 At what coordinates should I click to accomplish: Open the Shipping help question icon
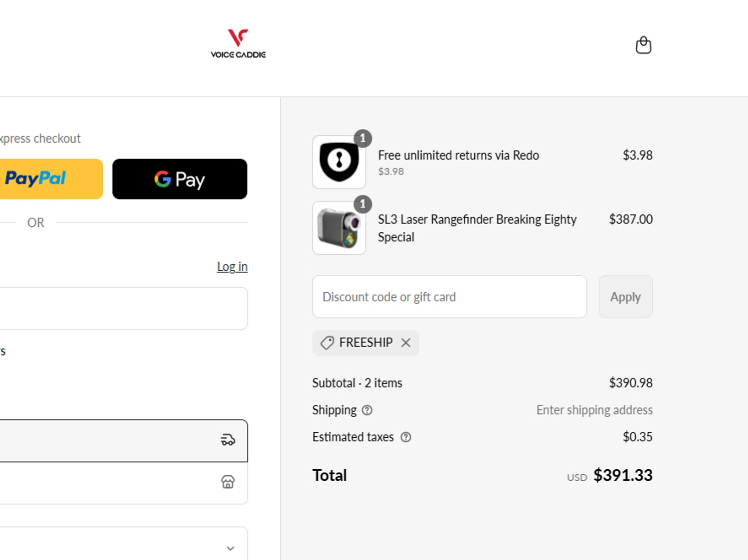[368, 410]
